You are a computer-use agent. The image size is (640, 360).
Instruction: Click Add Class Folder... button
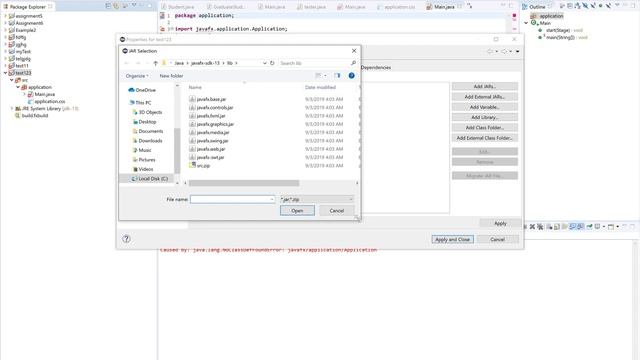[485, 127]
